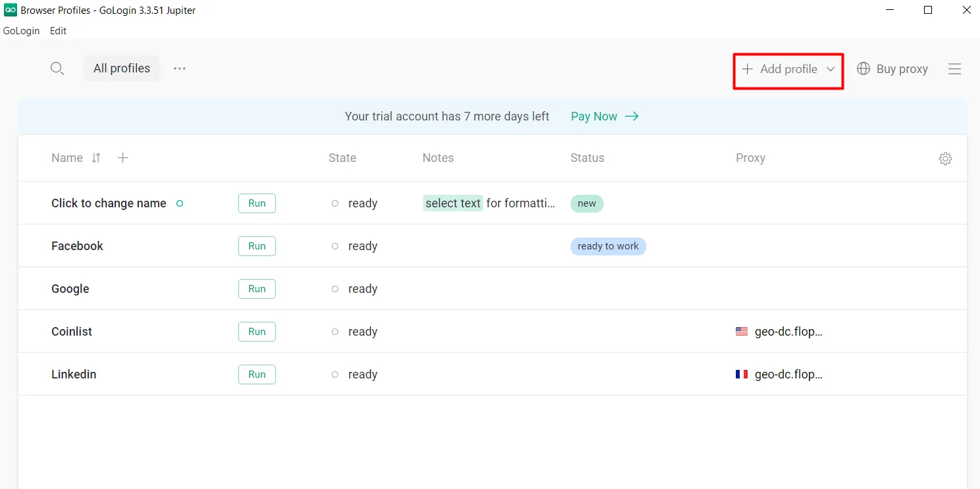
Task: Click the France flag proxy on Linkedin
Action: pyautogui.click(x=742, y=374)
